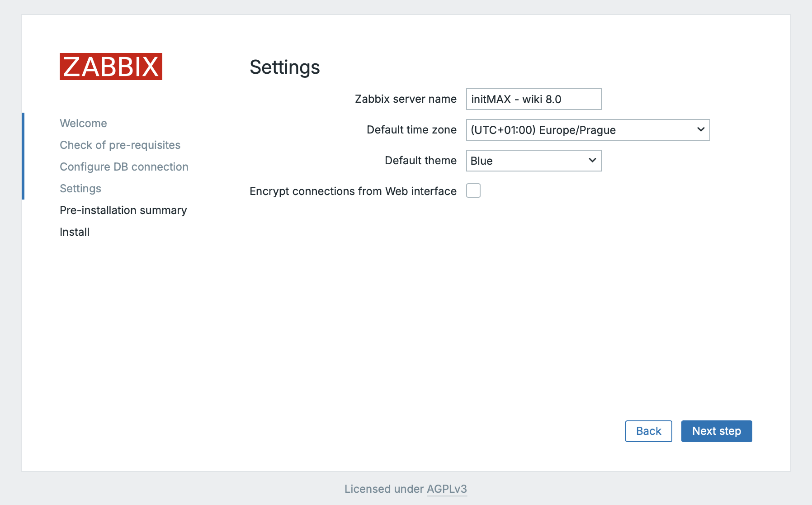Click the 'Default theme' label text
The height and width of the screenshot is (505, 812).
[x=420, y=161]
